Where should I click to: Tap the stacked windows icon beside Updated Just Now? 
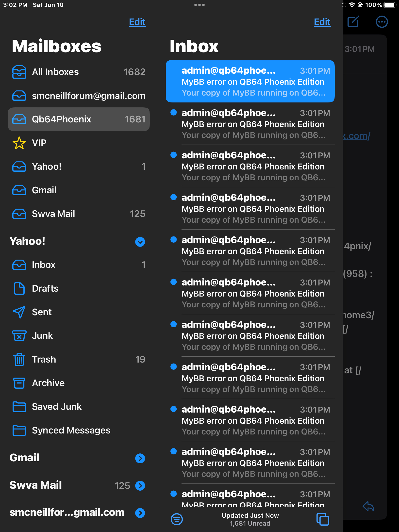pos(323,519)
